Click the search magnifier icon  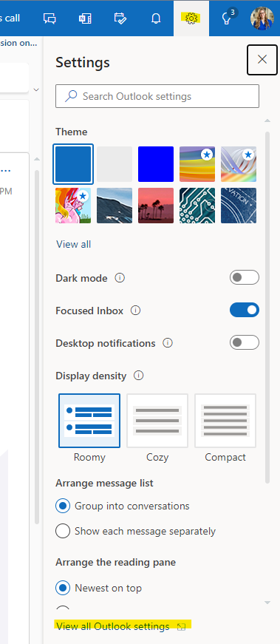click(71, 97)
